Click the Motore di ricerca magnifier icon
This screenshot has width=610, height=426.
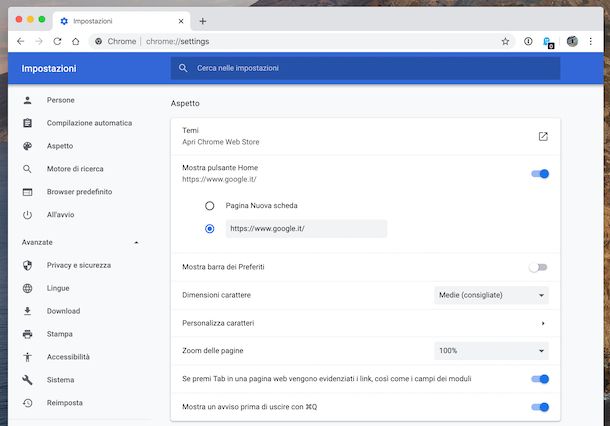tap(27, 169)
